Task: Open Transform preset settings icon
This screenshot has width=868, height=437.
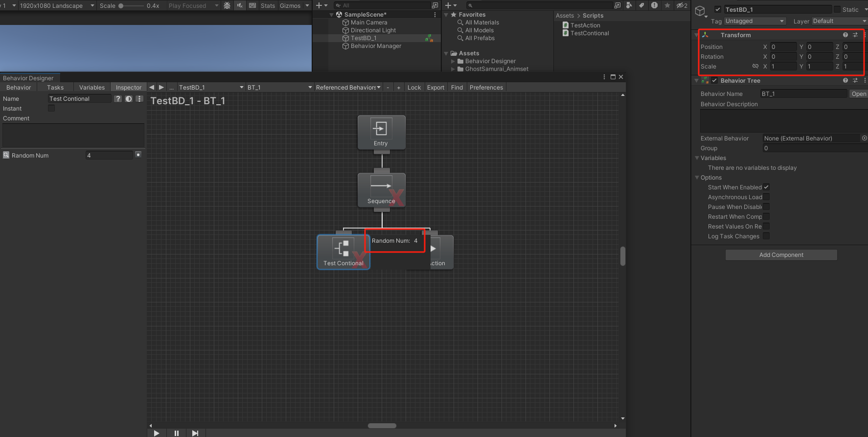Action: [x=855, y=35]
